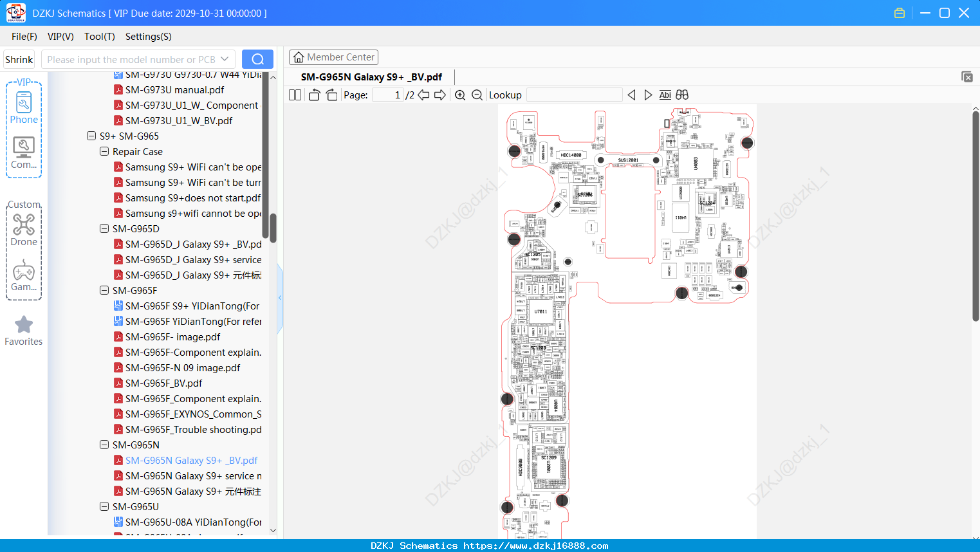Find next lookup result
Viewport: 980px width, 552px height.
[648, 95]
